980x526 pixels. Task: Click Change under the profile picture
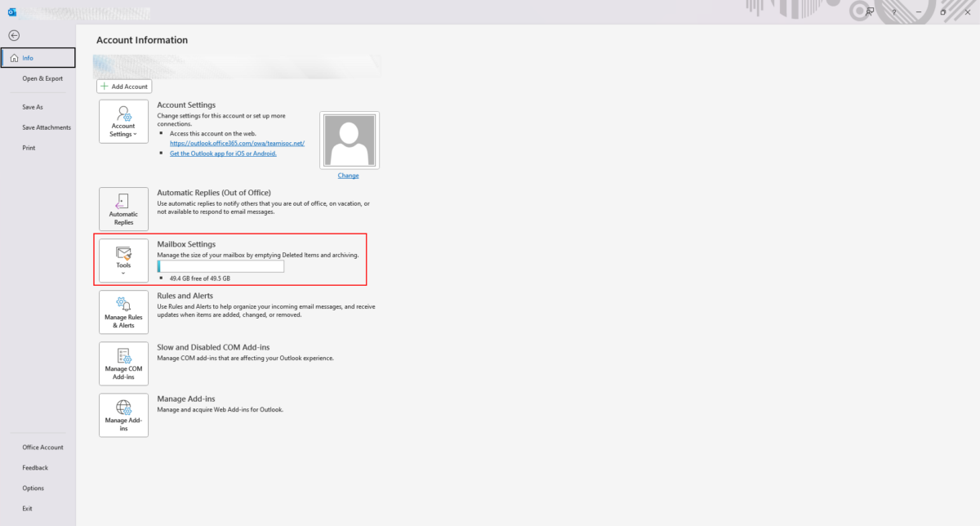349,175
